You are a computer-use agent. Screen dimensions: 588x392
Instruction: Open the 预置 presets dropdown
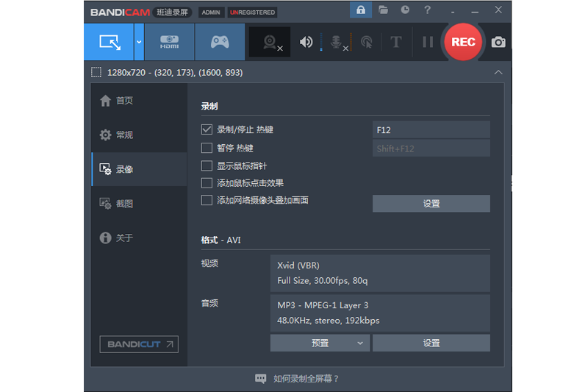coord(320,343)
